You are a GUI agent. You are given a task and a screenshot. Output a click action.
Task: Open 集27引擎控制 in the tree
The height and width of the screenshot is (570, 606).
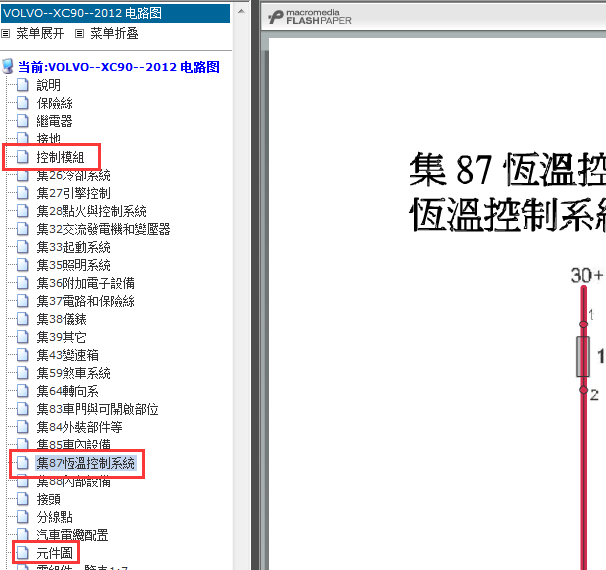tap(73, 193)
